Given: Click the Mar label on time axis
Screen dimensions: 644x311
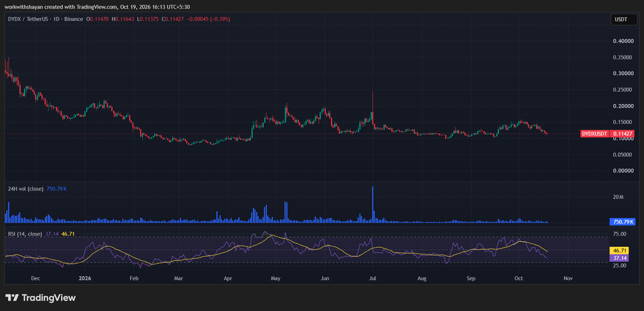Looking at the screenshot, I should (x=178, y=278).
